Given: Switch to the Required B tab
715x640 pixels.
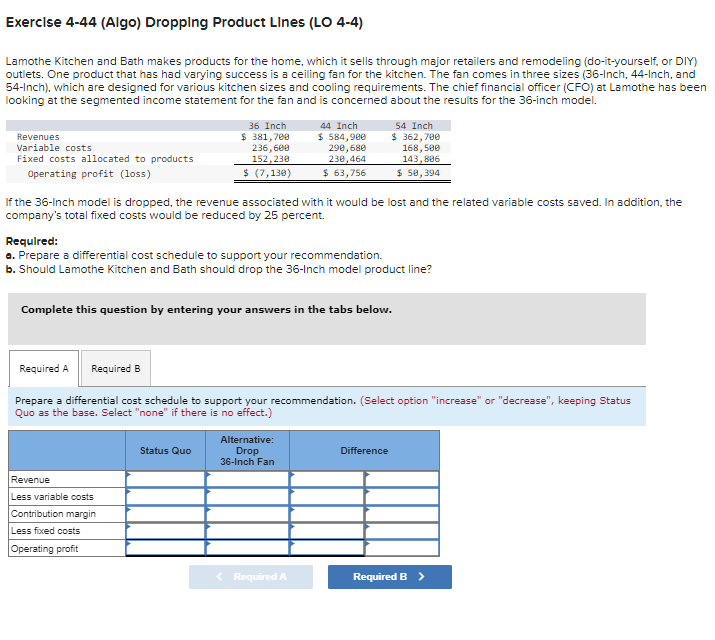Looking at the screenshot, I should pos(116,368).
